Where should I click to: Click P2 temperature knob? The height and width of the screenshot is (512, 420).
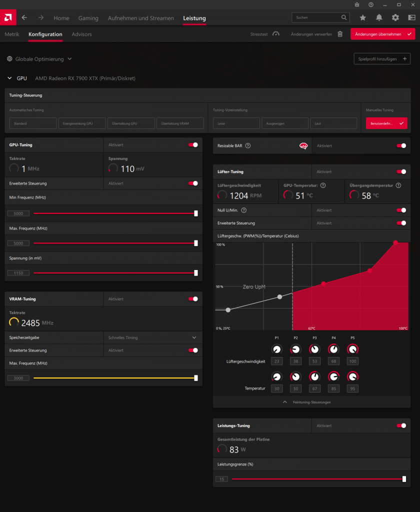tap(295, 377)
